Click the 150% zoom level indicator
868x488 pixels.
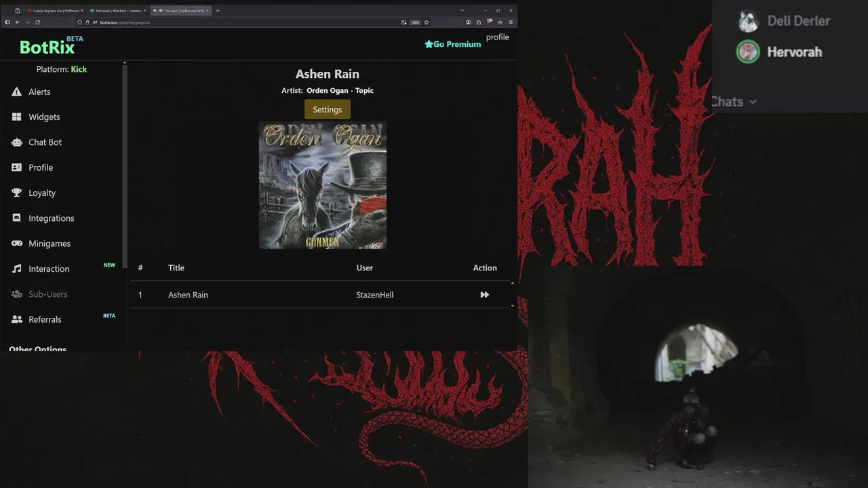coord(415,22)
